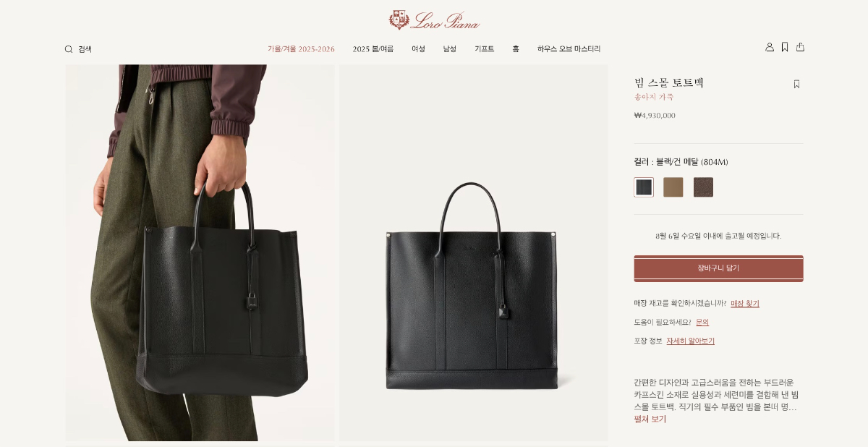Image resolution: width=868 pixels, height=447 pixels.
Task: View the standalone black tote bag image
Action: click(x=474, y=252)
